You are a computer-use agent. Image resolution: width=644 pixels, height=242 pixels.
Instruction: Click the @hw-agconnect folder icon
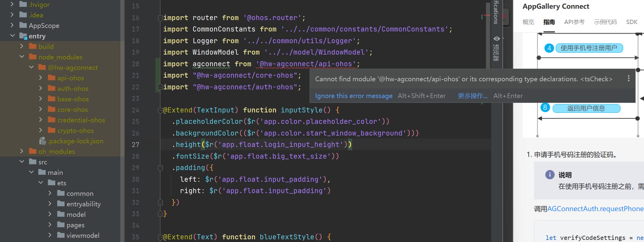(42, 67)
